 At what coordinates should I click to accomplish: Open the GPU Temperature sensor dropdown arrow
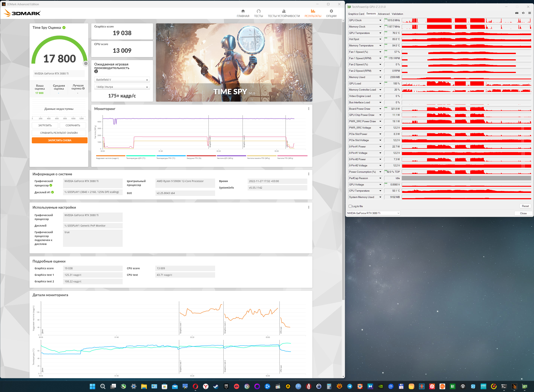pyautogui.click(x=380, y=33)
